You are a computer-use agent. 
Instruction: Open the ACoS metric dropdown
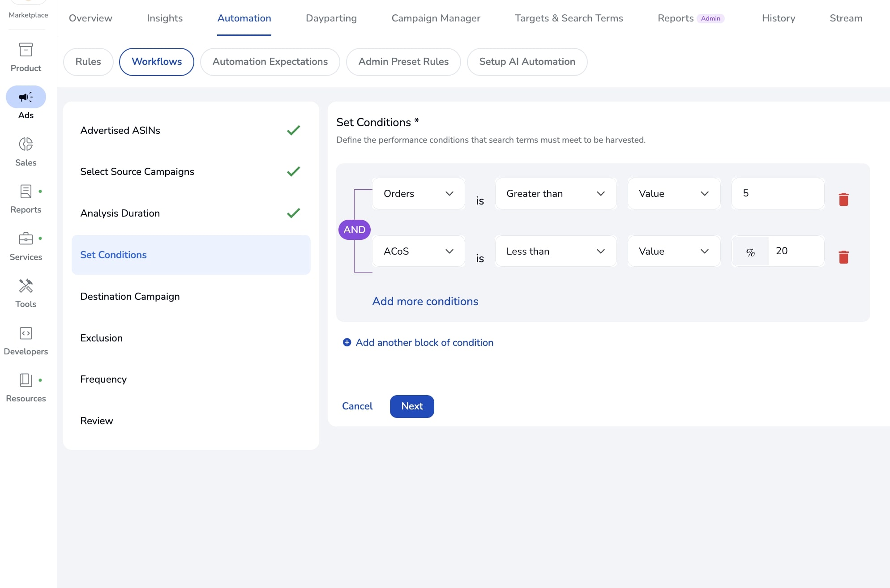tap(419, 251)
